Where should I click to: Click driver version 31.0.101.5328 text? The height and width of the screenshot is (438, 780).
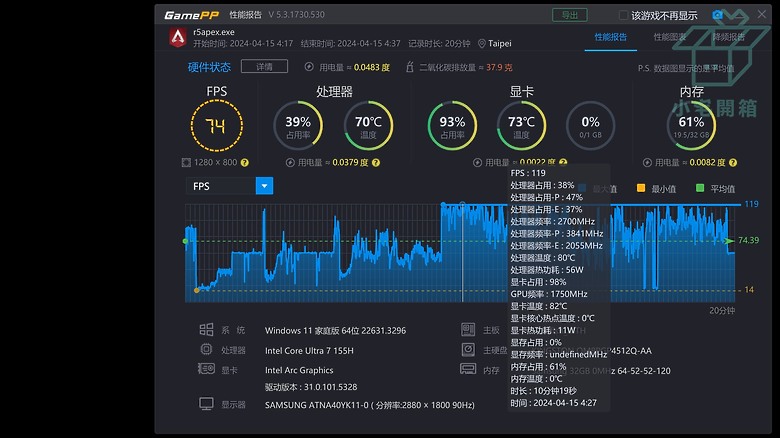click(311, 387)
